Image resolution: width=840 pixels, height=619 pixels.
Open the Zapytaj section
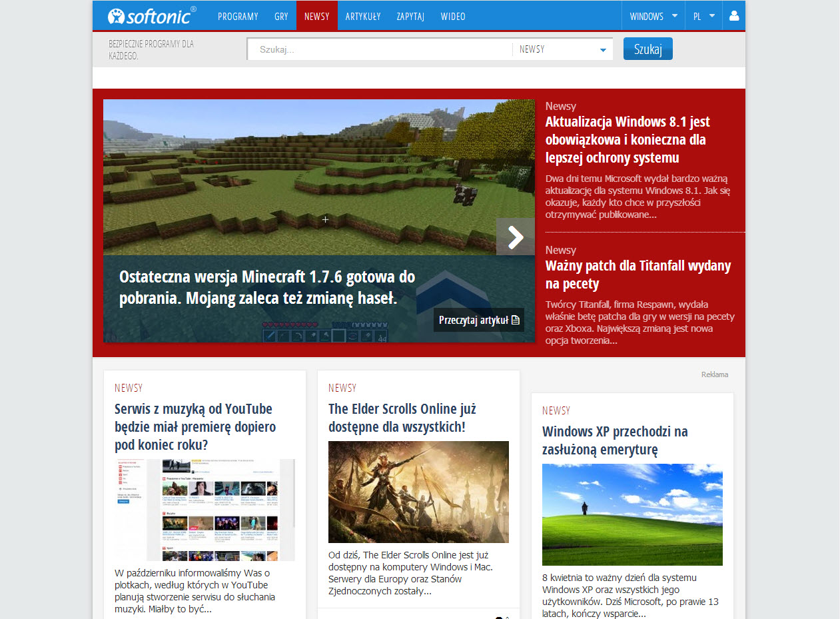coord(410,16)
